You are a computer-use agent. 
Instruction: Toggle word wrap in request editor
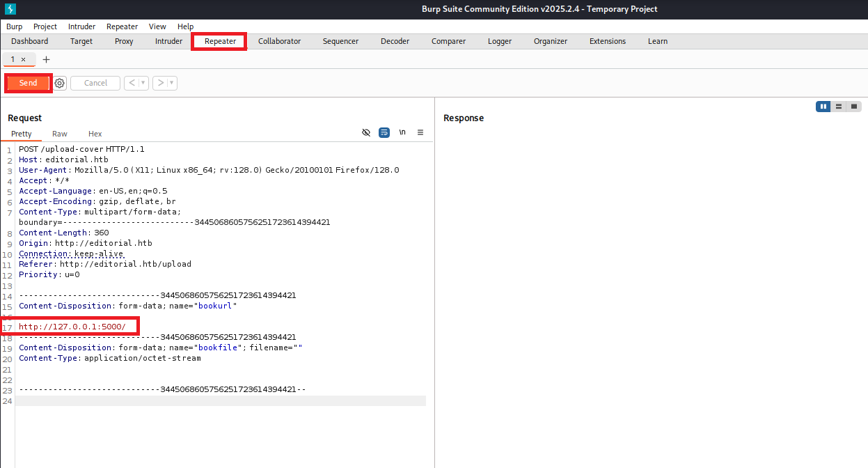pyautogui.click(x=384, y=132)
